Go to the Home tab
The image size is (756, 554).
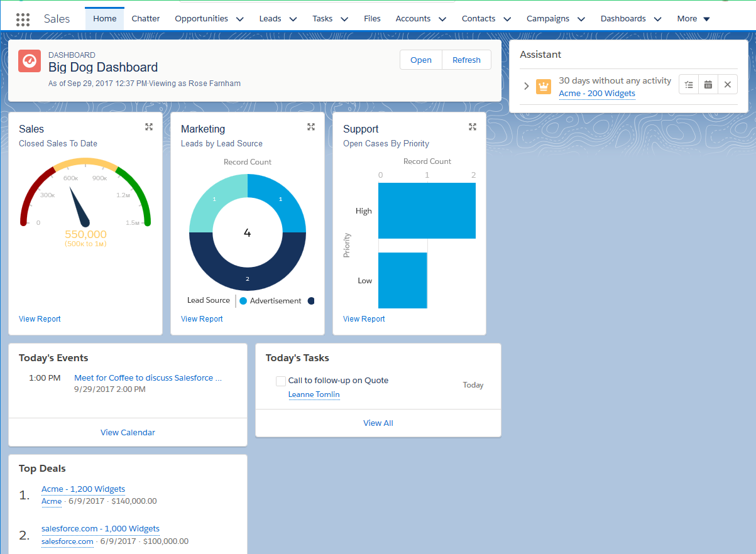coord(105,19)
